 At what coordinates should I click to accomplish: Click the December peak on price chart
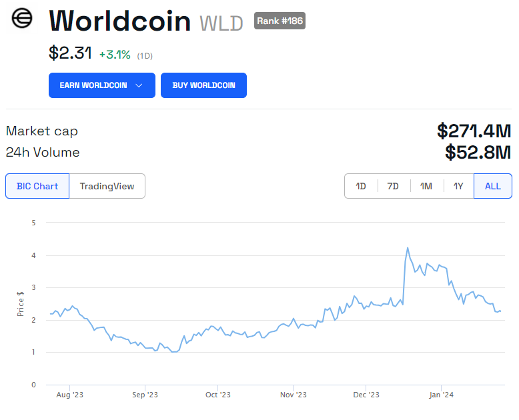coord(408,248)
